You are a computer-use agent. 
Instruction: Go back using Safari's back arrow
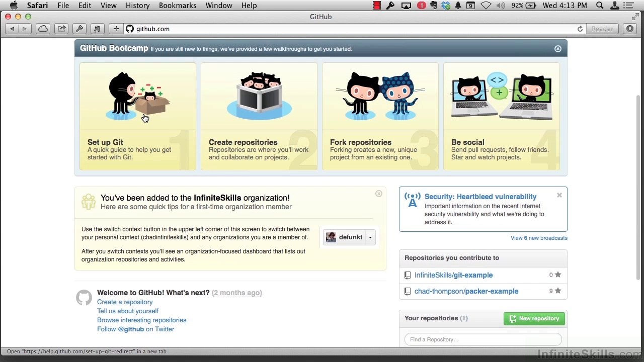coord(12,29)
